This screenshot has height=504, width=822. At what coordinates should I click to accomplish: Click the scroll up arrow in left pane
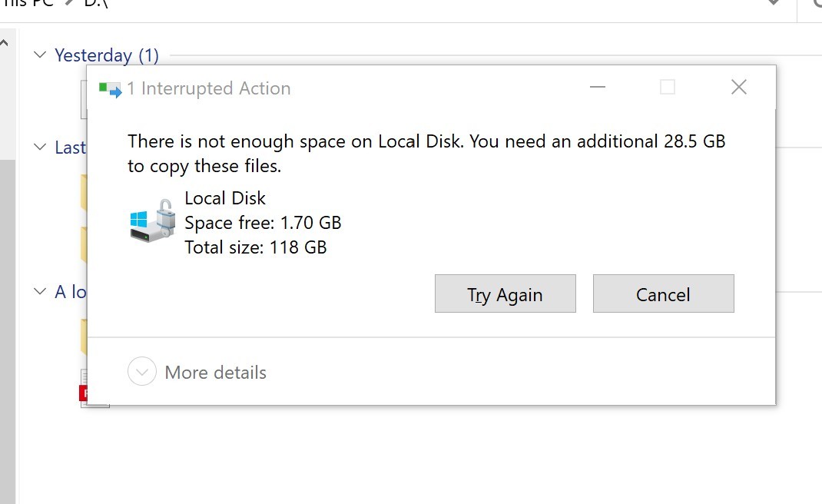pos(4,43)
